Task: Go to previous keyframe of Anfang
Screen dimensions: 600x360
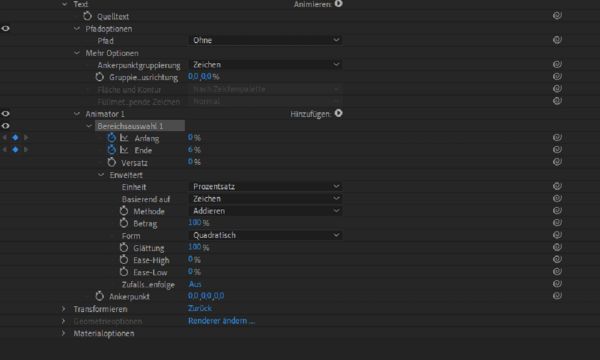Action: 5,137
